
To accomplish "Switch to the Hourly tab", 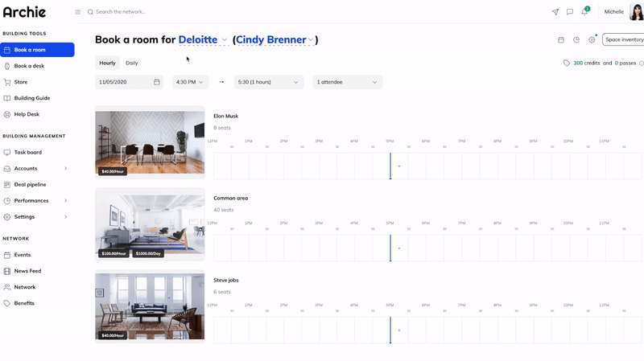I will click(107, 63).
